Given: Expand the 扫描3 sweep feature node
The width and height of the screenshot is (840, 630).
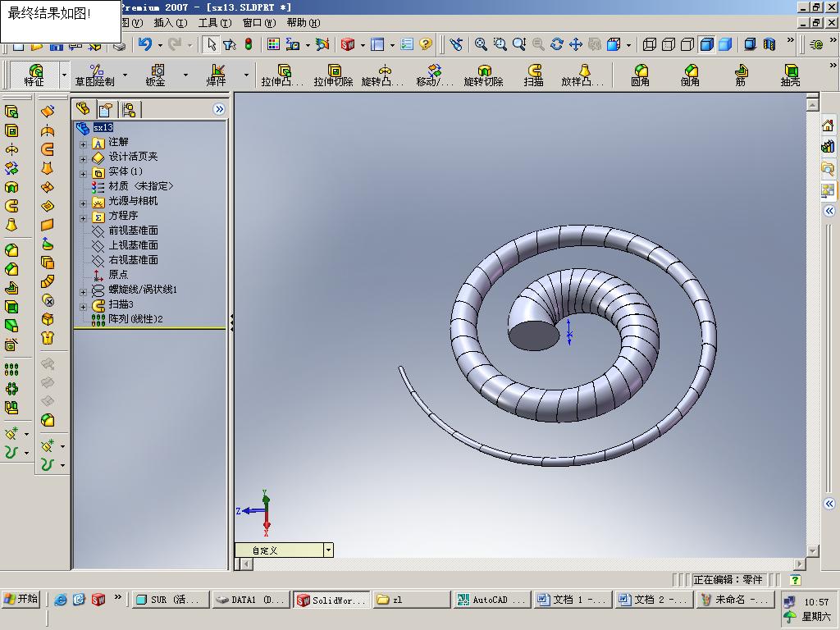Looking at the screenshot, I should pyautogui.click(x=83, y=307).
